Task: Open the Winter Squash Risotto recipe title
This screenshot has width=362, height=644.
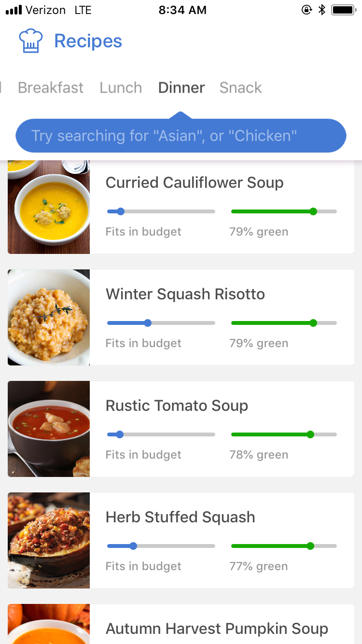Action: tap(185, 294)
